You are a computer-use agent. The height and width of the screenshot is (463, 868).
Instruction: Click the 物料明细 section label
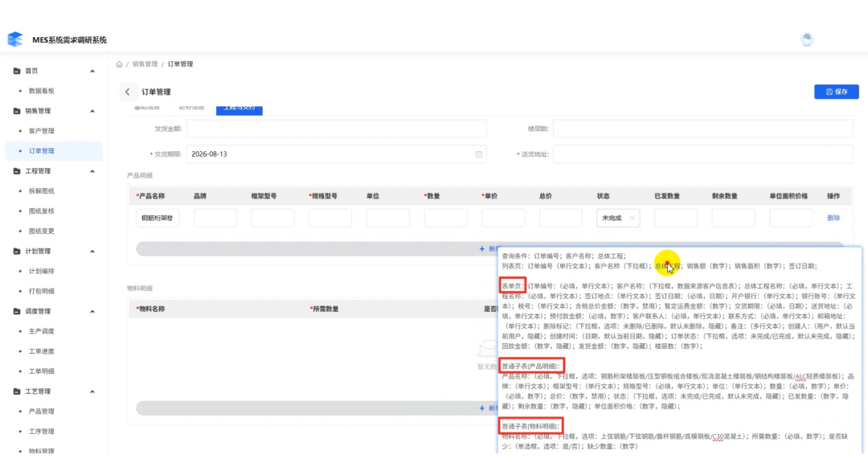[x=140, y=289]
